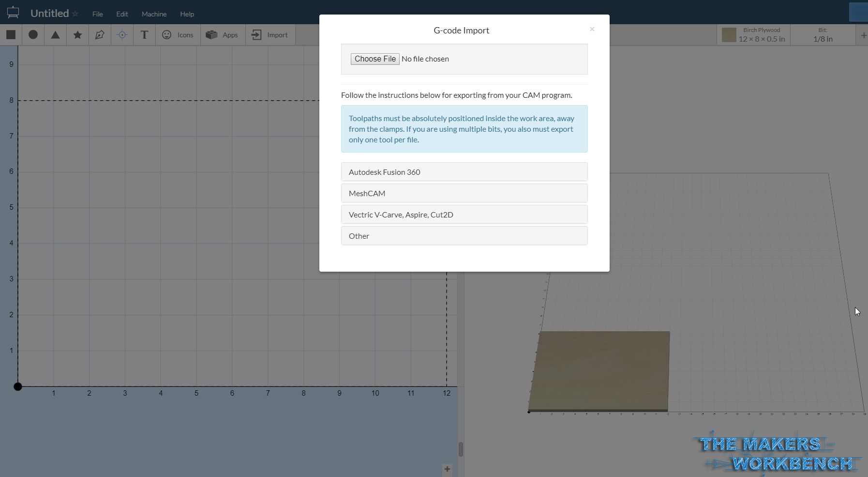Viewport: 868px width, 477px height.
Task: Select the Text tool
Action: tap(144, 34)
